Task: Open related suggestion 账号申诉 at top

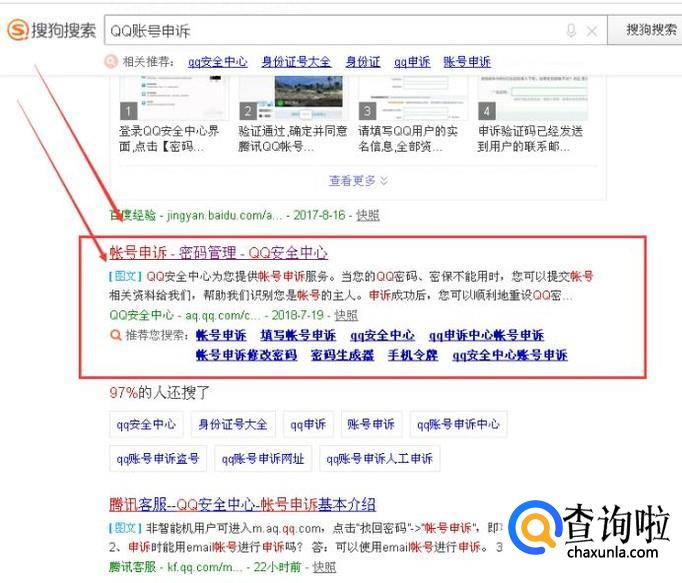Action: [467, 62]
